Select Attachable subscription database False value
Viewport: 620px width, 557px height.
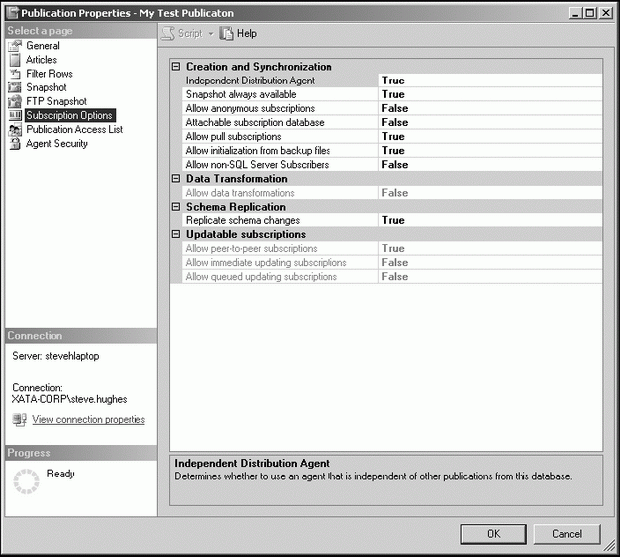[x=490, y=123]
